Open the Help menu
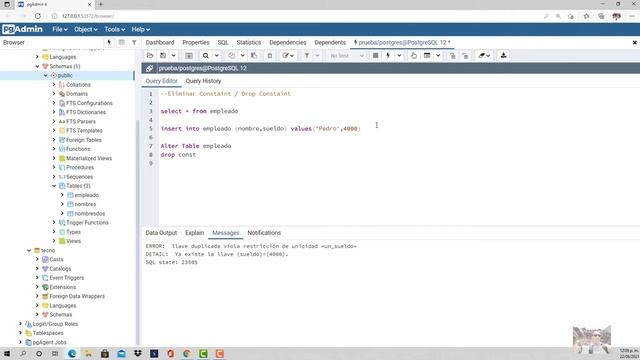 (140, 29)
